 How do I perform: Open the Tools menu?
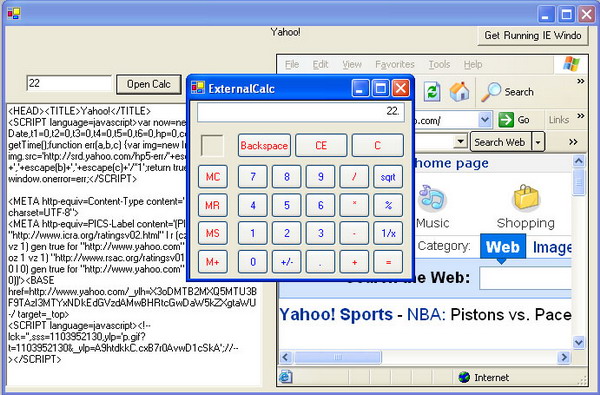point(439,64)
